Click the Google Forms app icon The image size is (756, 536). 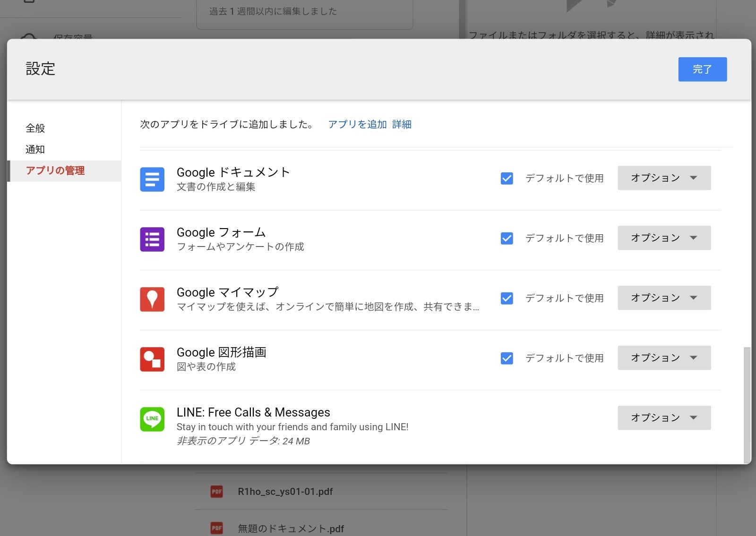point(152,239)
